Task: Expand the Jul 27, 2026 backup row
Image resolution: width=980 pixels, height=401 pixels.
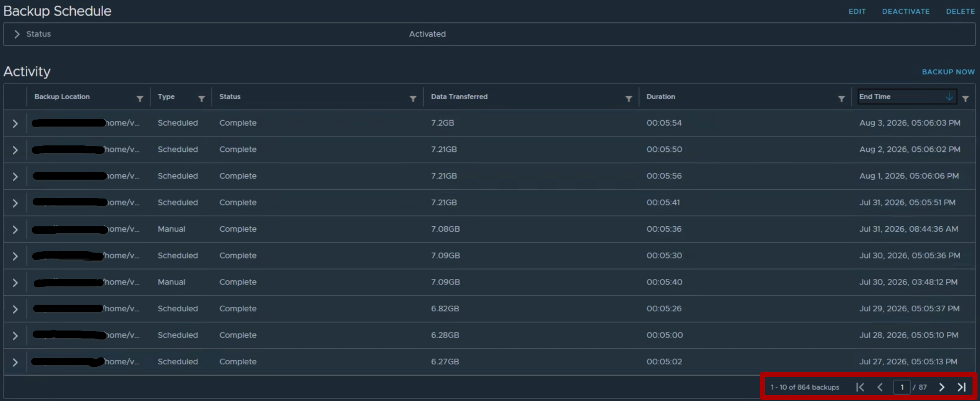Action: [15, 362]
